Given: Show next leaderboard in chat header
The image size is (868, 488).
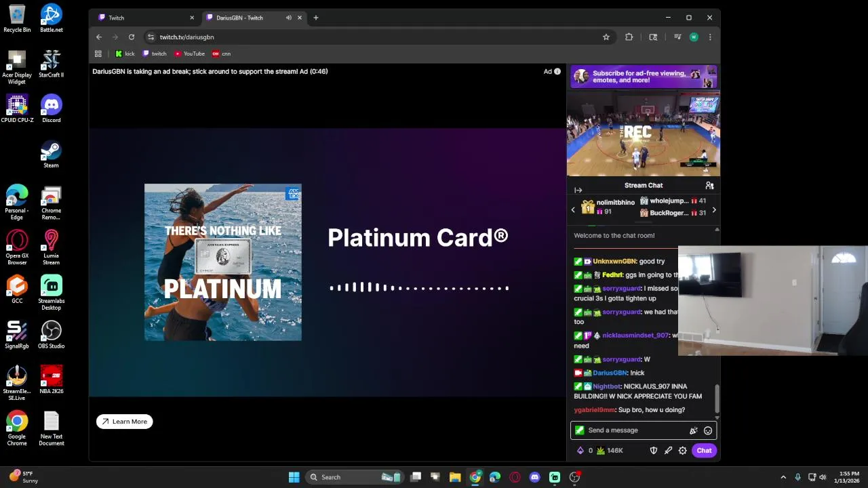Looking at the screenshot, I should coord(713,210).
